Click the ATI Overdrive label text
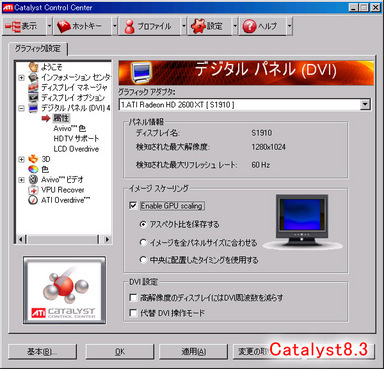 (x=65, y=200)
